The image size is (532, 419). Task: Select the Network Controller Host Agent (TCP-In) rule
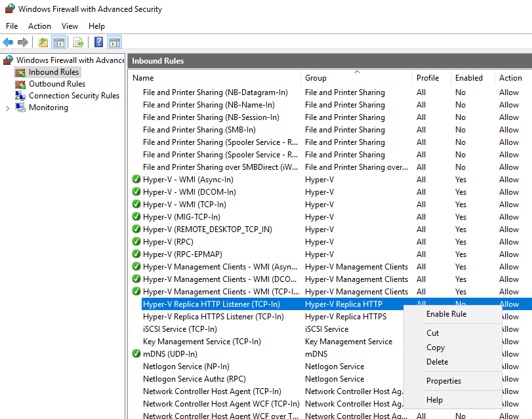point(212,391)
